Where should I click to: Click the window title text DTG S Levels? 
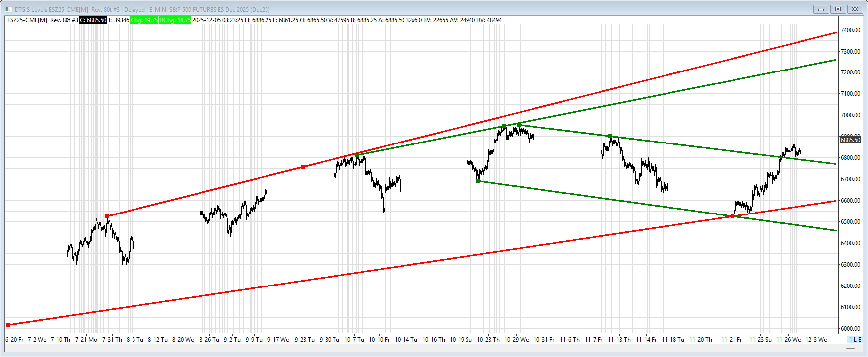point(31,9)
